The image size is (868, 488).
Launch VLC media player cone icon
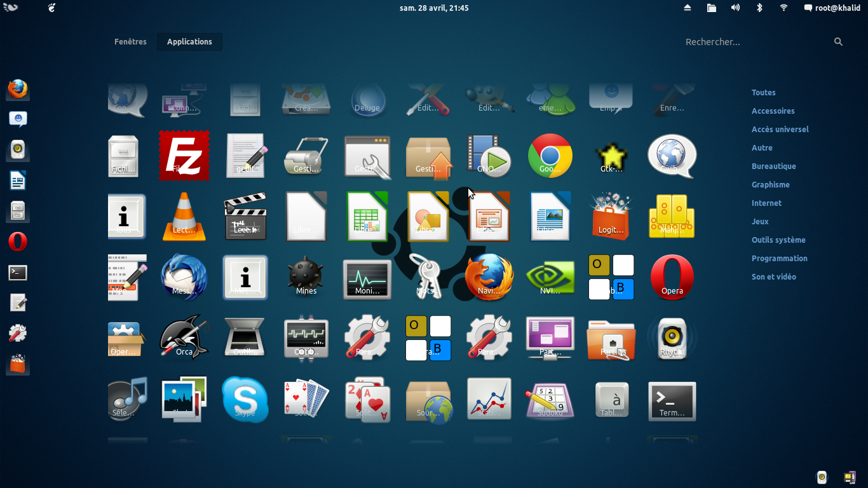point(184,217)
